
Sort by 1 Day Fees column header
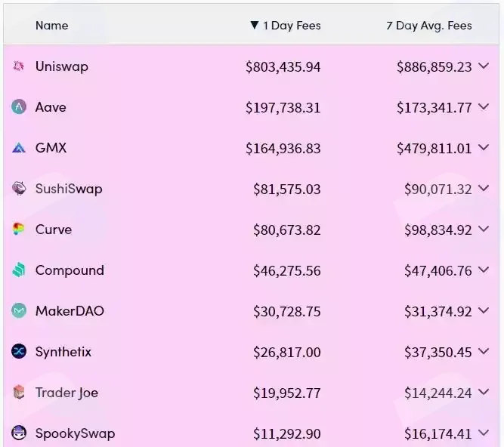[286, 26]
